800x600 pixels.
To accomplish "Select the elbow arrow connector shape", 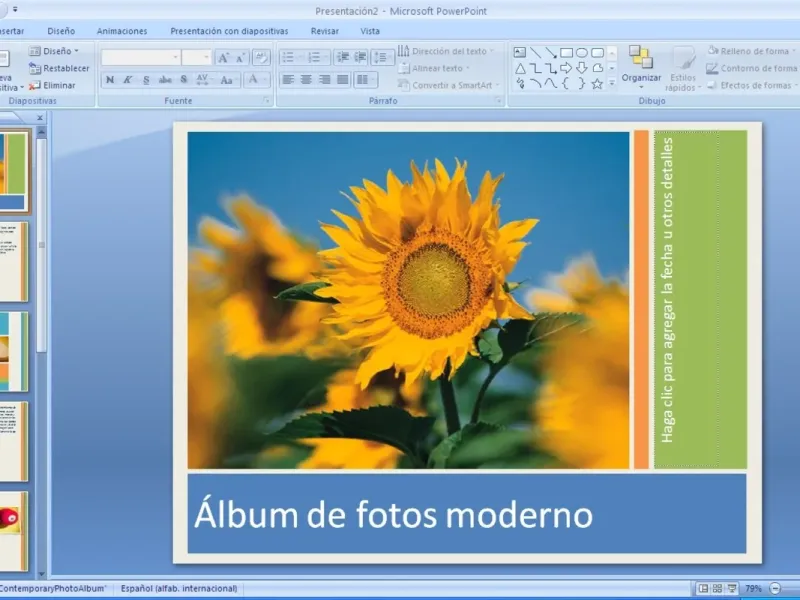I will tap(551, 68).
